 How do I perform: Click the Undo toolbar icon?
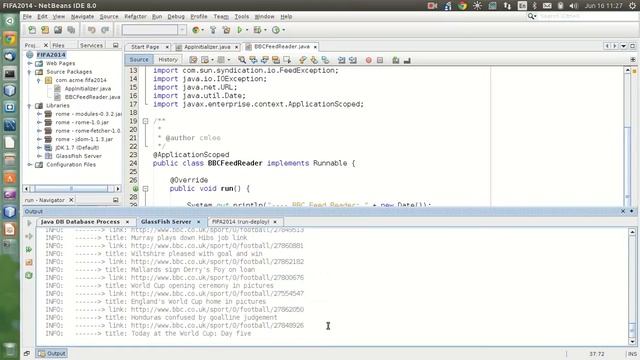coord(91,30)
